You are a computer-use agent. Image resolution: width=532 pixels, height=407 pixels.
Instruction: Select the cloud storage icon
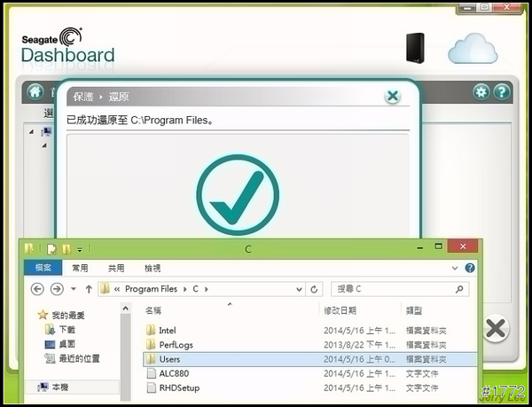(473, 49)
